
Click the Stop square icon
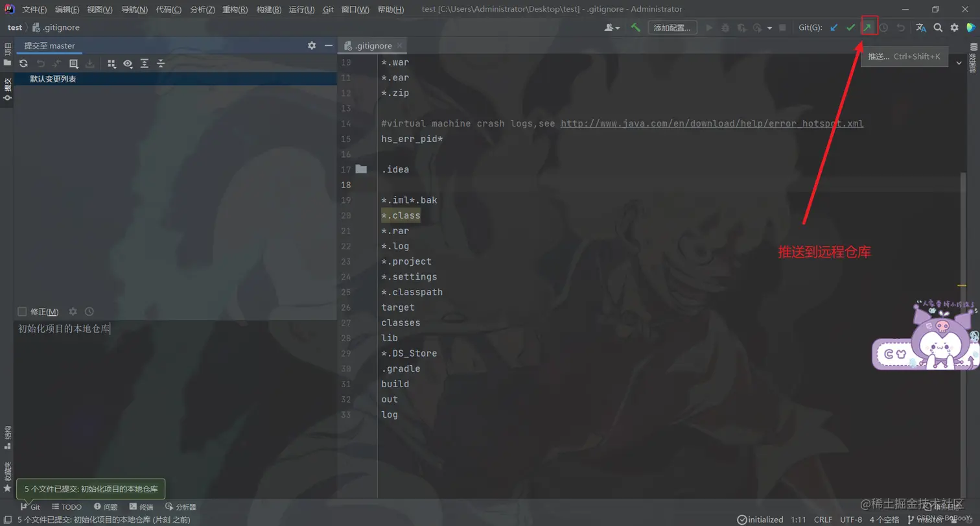(782, 28)
